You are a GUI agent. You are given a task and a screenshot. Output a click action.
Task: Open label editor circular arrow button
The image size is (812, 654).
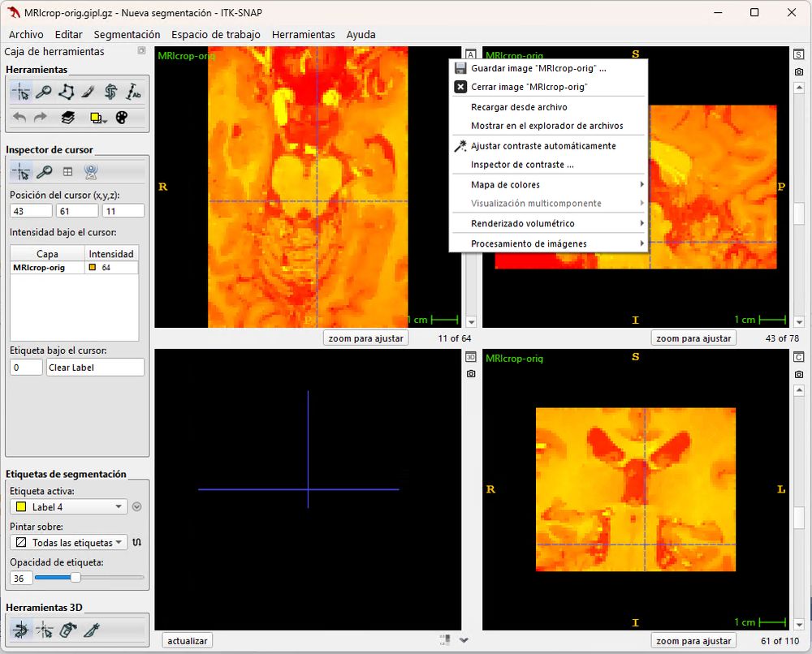pos(136,507)
